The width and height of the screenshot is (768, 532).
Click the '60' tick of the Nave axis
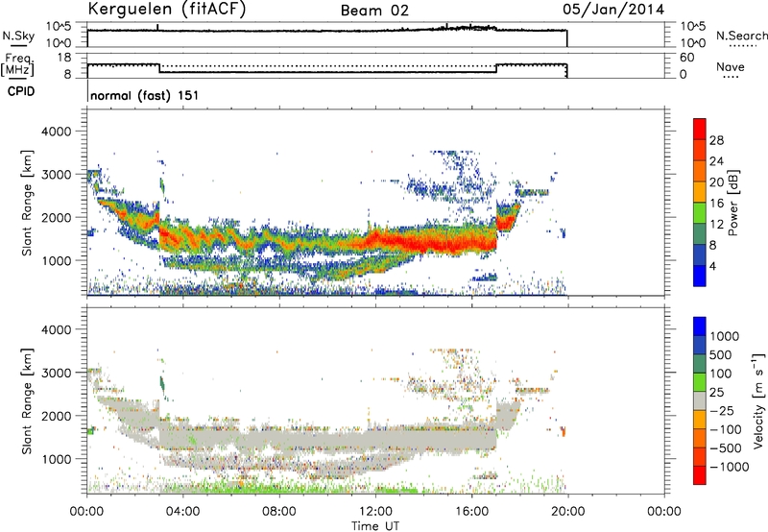[x=686, y=58]
